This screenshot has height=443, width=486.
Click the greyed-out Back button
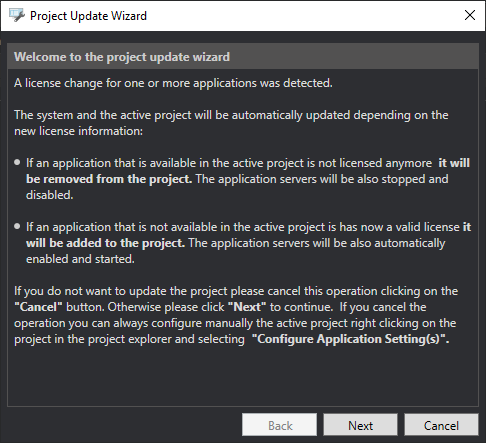click(x=279, y=425)
